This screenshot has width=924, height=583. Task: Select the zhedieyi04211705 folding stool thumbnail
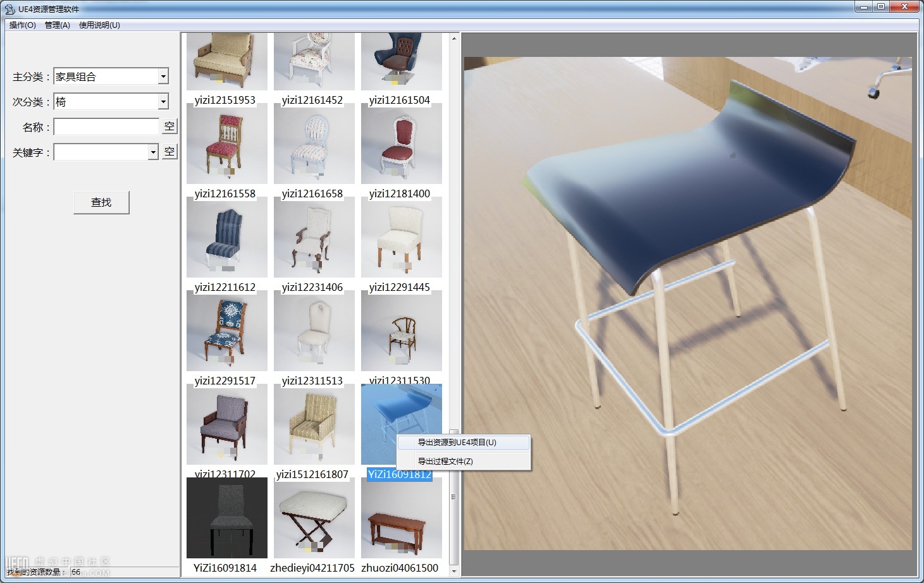tap(313, 519)
